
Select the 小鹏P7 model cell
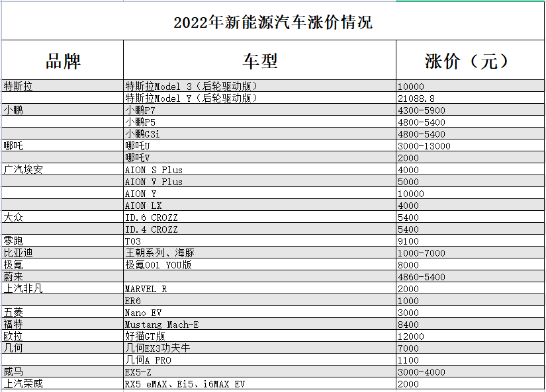259,110
